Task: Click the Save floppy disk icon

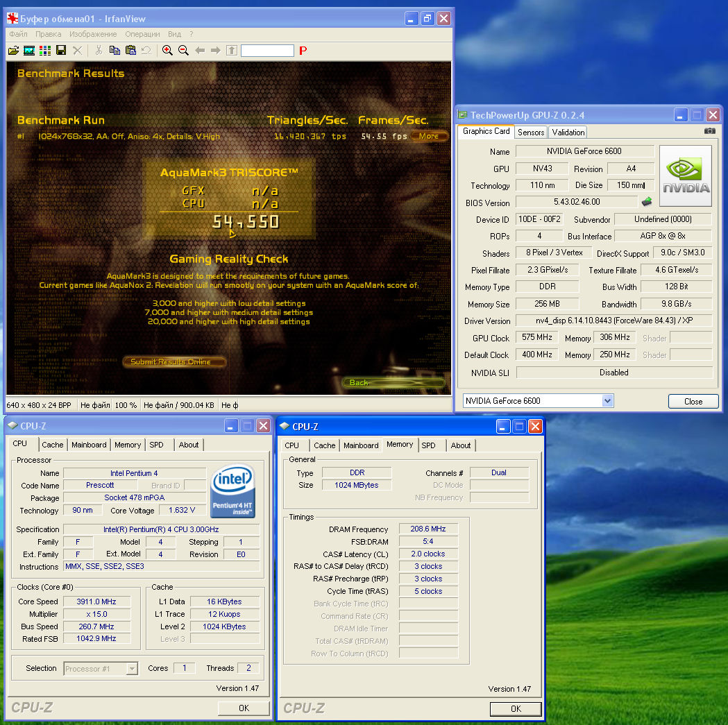Action: [x=61, y=50]
